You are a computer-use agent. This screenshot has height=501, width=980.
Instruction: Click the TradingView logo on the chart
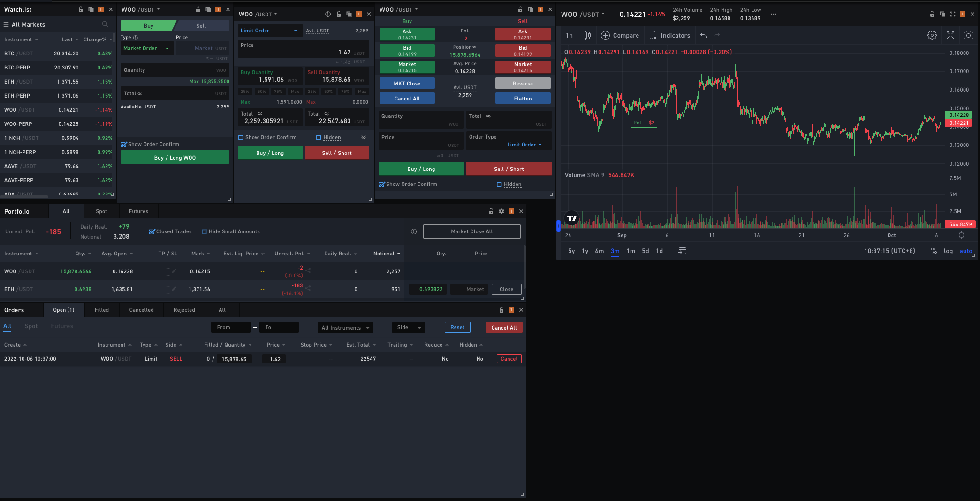(571, 218)
